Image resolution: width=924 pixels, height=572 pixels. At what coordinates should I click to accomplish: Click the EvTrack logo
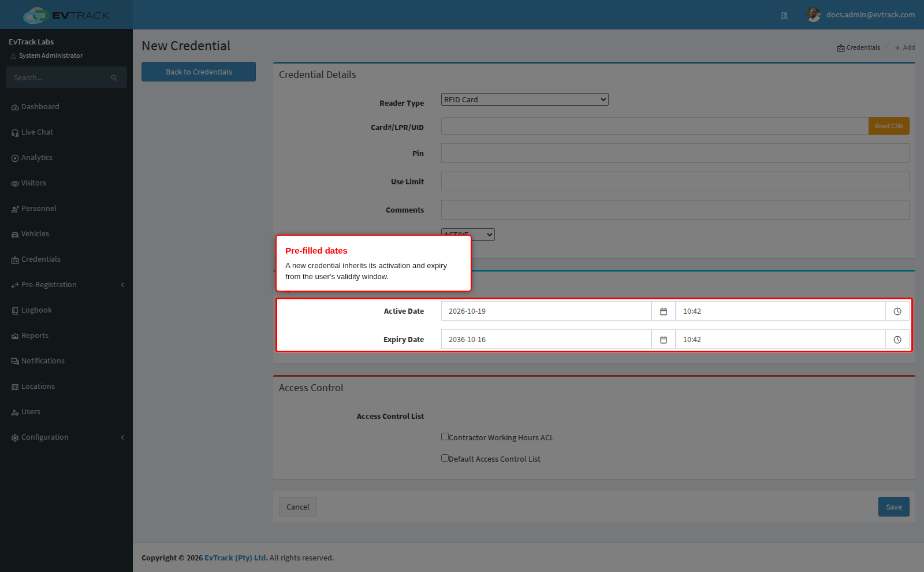coord(66,15)
